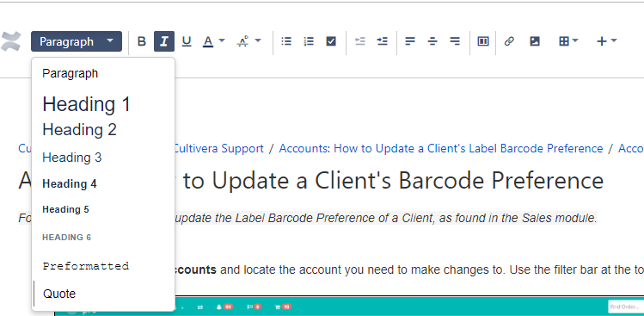Click the Confluence logo icon
The height and width of the screenshot is (316, 644).
click(10, 41)
